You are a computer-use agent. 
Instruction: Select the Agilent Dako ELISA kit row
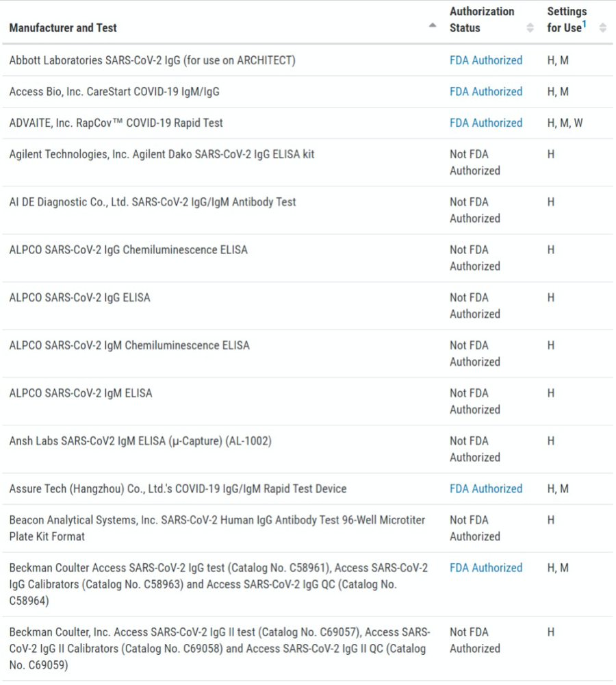coord(162,155)
